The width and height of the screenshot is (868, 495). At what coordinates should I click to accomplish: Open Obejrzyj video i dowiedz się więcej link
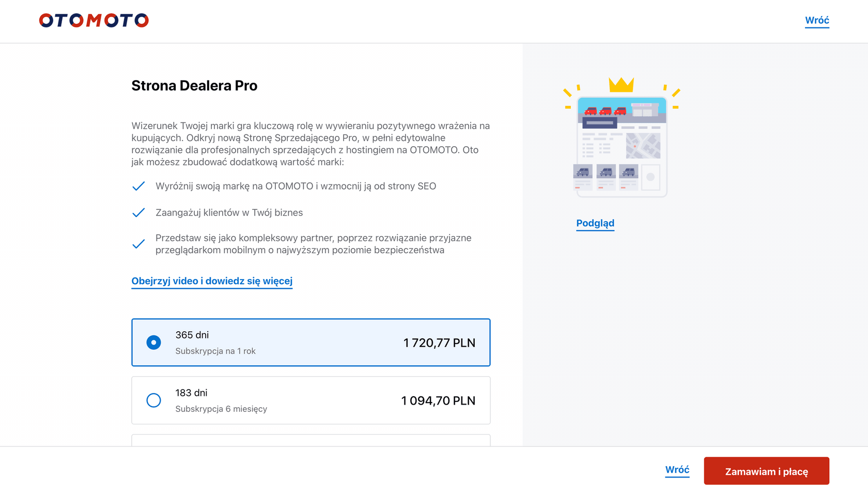click(x=212, y=282)
